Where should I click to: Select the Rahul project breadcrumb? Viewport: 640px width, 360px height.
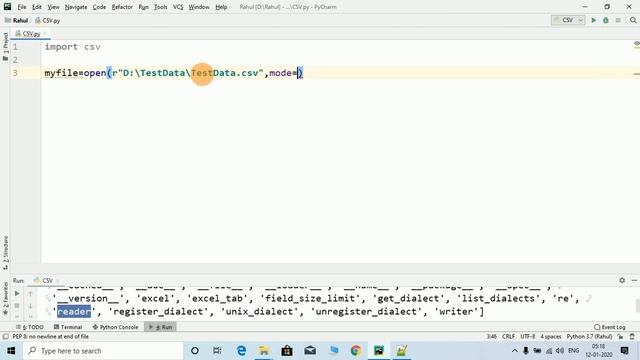[16, 20]
